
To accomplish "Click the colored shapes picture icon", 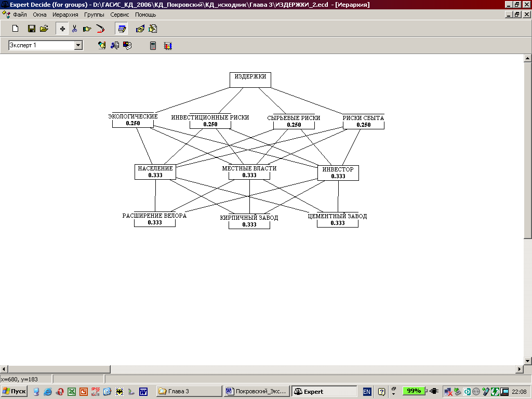I will coord(127,46).
